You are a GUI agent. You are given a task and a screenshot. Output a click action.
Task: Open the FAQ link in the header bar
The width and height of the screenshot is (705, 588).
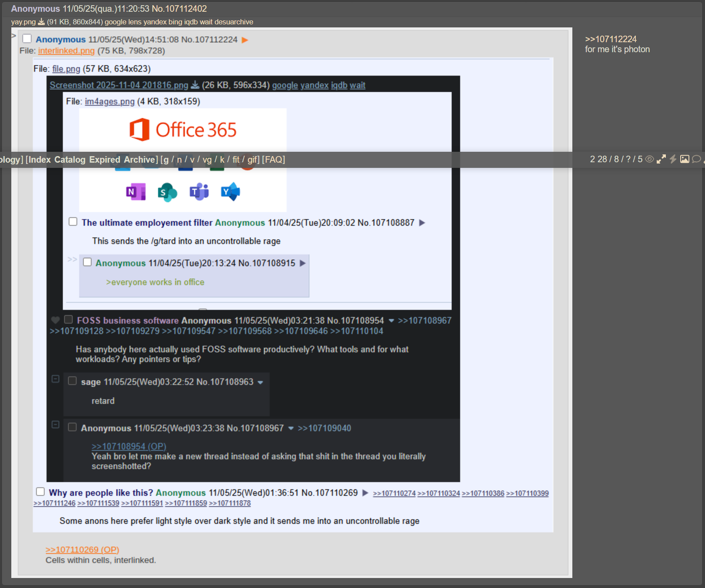274,160
